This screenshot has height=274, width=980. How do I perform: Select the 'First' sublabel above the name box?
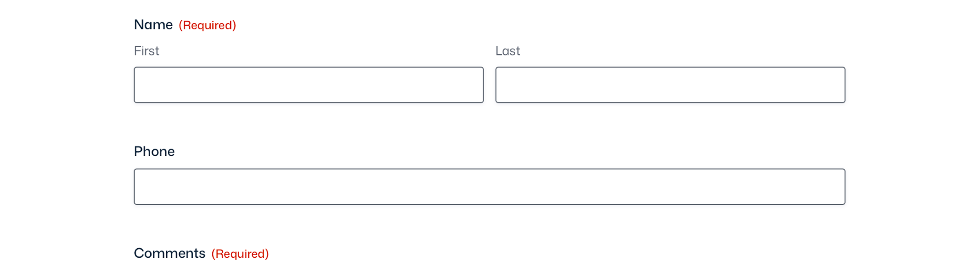(146, 51)
